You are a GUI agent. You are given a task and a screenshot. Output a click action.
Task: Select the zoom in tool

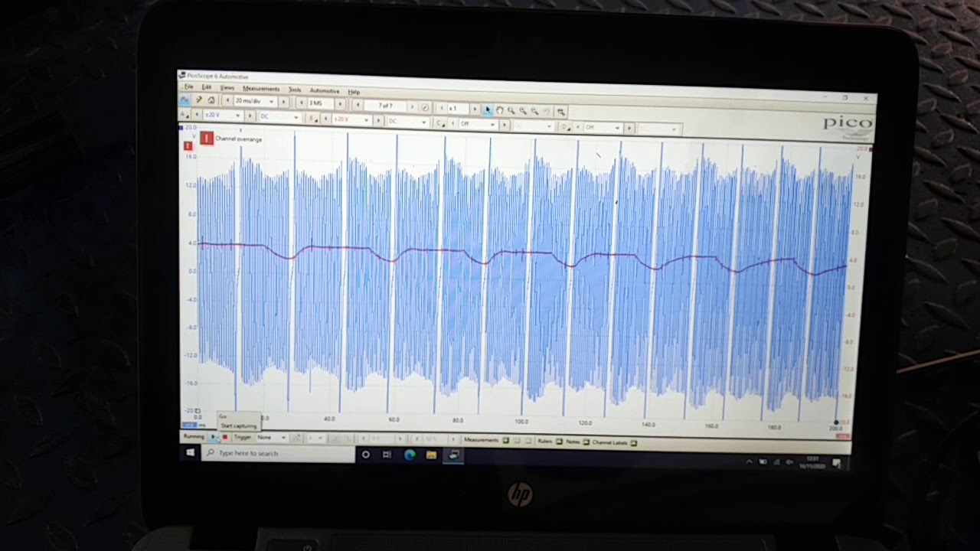coord(523,110)
